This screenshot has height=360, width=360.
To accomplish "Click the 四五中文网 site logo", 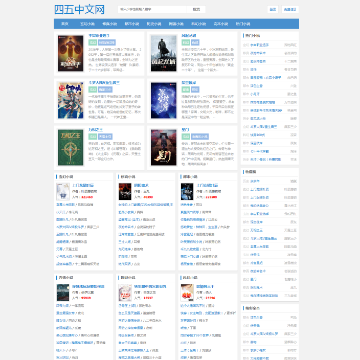I will (x=79, y=9).
